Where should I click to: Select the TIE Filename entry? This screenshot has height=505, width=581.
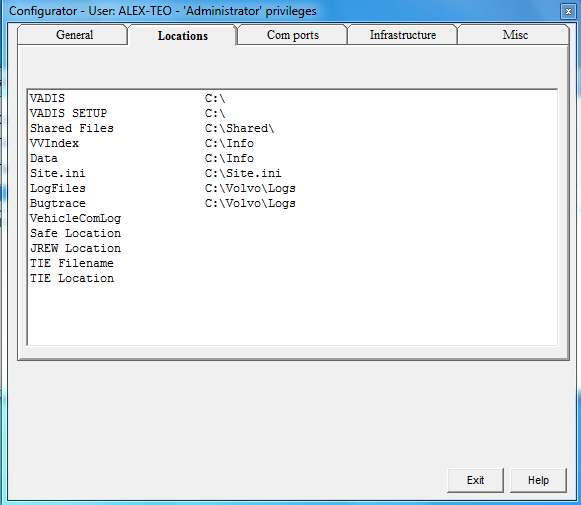[292, 263]
